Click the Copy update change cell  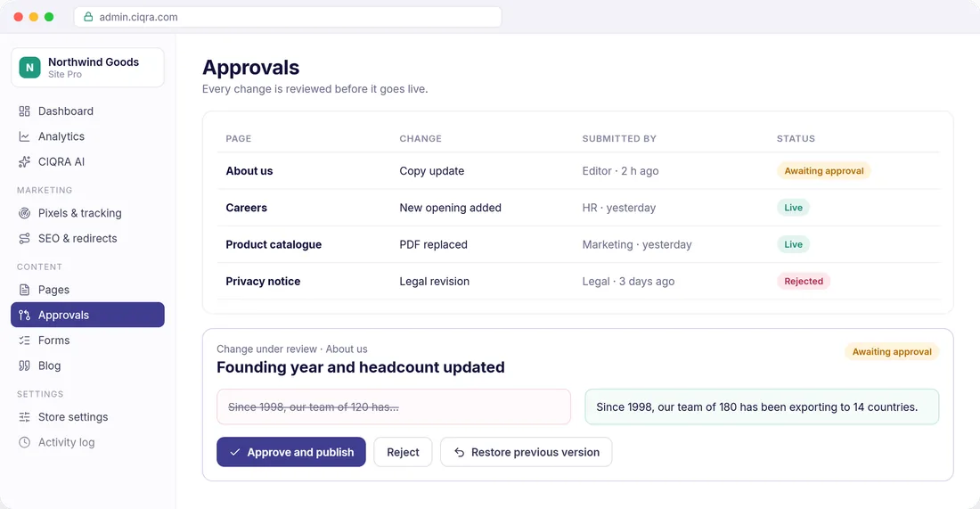point(432,171)
